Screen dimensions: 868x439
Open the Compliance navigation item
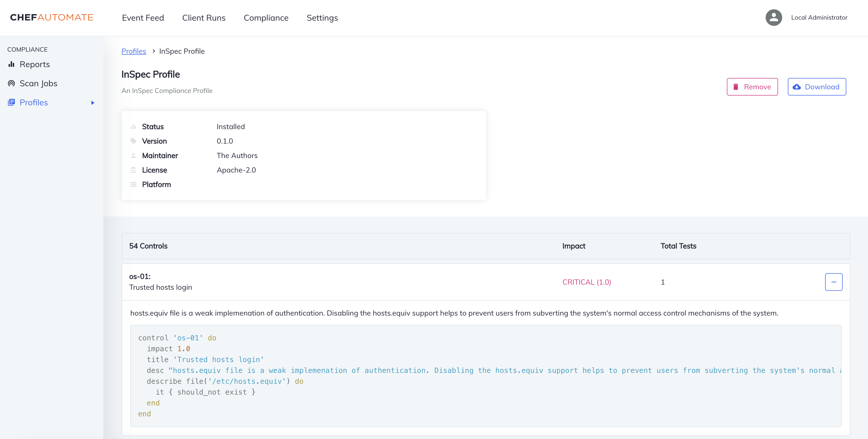266,18
